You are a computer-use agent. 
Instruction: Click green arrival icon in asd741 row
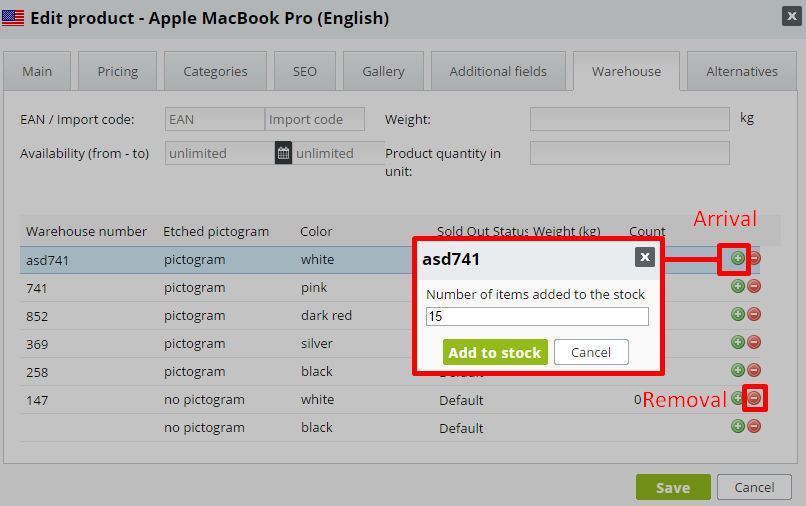point(737,258)
